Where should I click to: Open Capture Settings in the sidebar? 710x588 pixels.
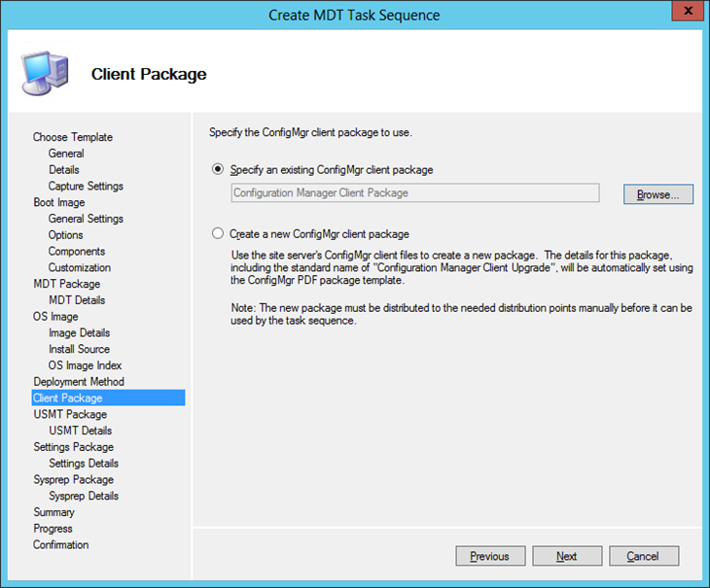click(x=86, y=186)
